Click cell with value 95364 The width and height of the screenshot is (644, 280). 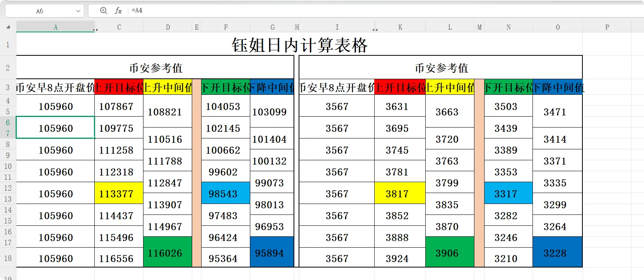pyautogui.click(x=226, y=258)
